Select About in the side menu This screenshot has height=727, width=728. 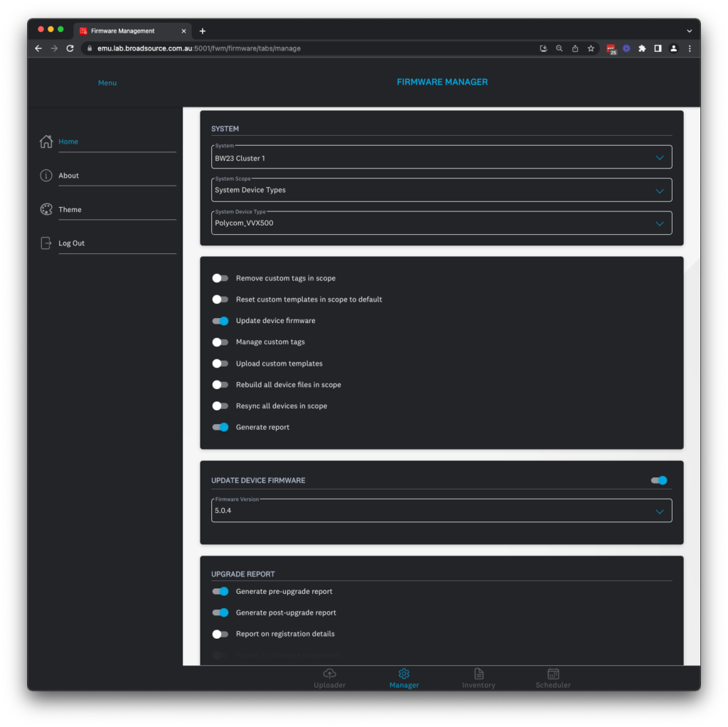(68, 175)
